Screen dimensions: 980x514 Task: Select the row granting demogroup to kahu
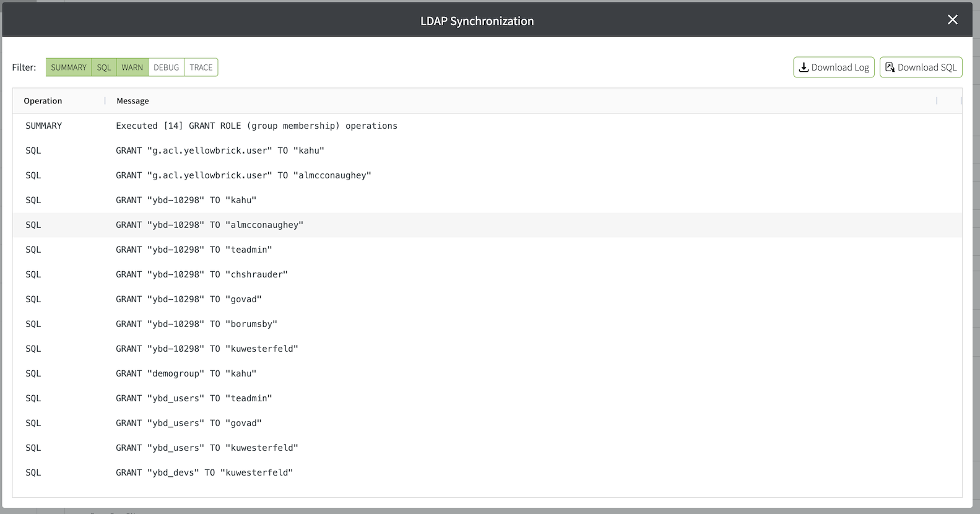pos(186,373)
